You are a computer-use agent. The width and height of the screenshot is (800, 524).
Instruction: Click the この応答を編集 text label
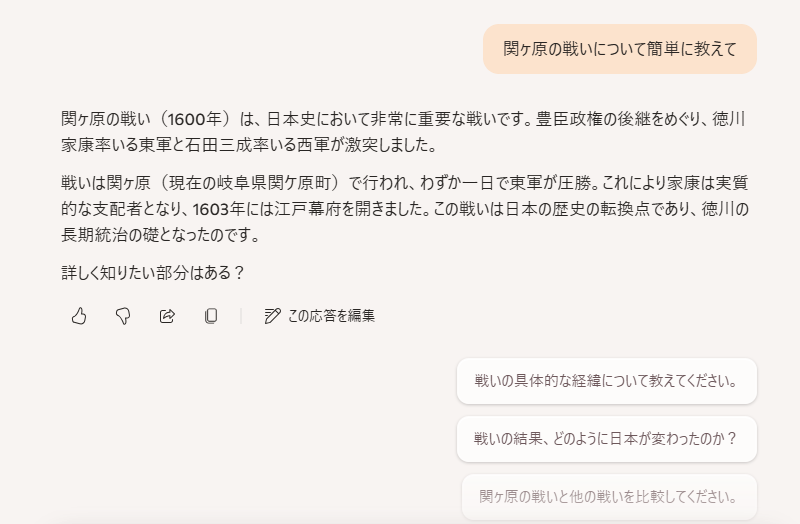coord(331,316)
